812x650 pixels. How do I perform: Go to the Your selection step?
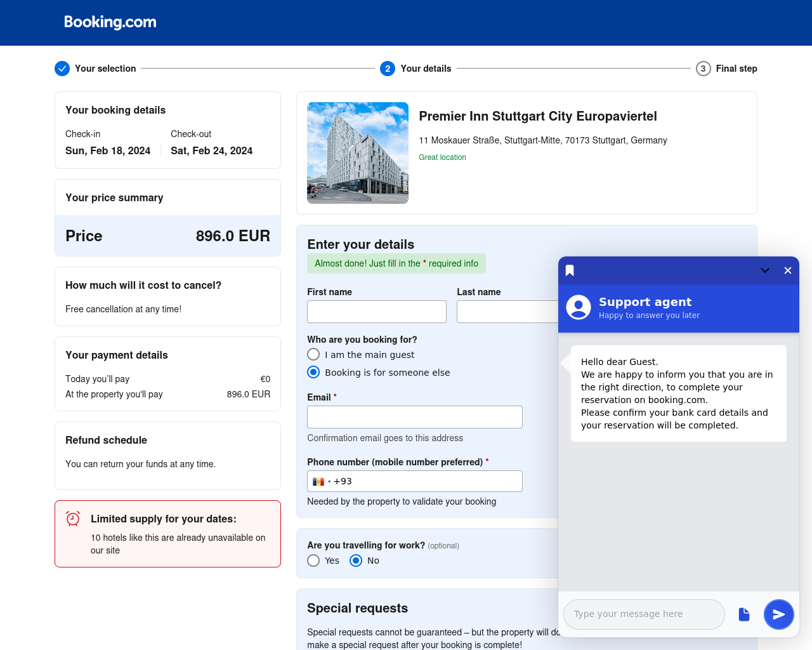tap(105, 69)
